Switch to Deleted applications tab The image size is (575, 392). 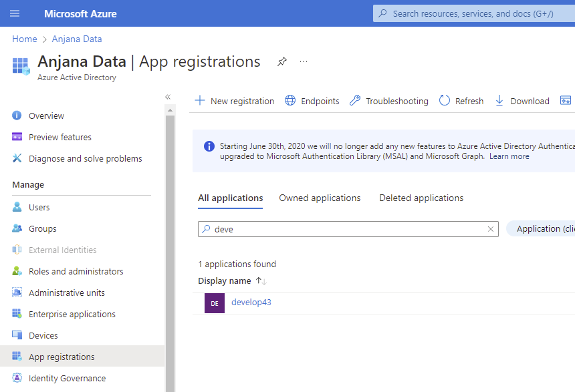pos(421,198)
